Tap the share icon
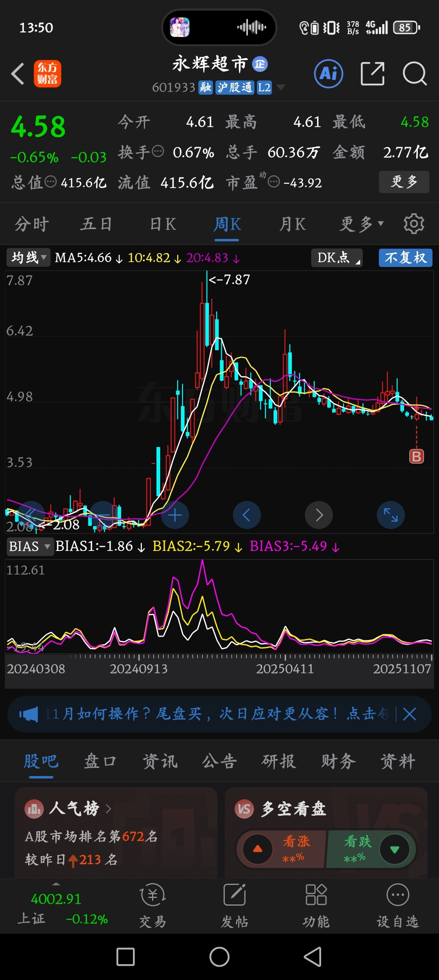Viewport: 439px width, 980px height. pyautogui.click(x=372, y=74)
